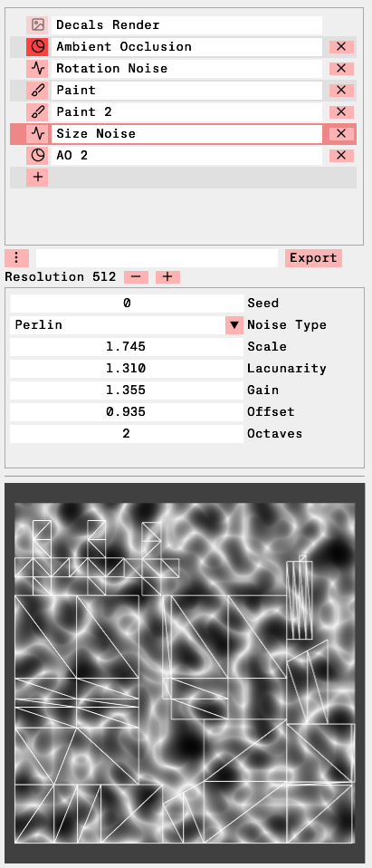372x868 pixels.
Task: Open the Noise Type dropdown arrow
Action: point(234,325)
